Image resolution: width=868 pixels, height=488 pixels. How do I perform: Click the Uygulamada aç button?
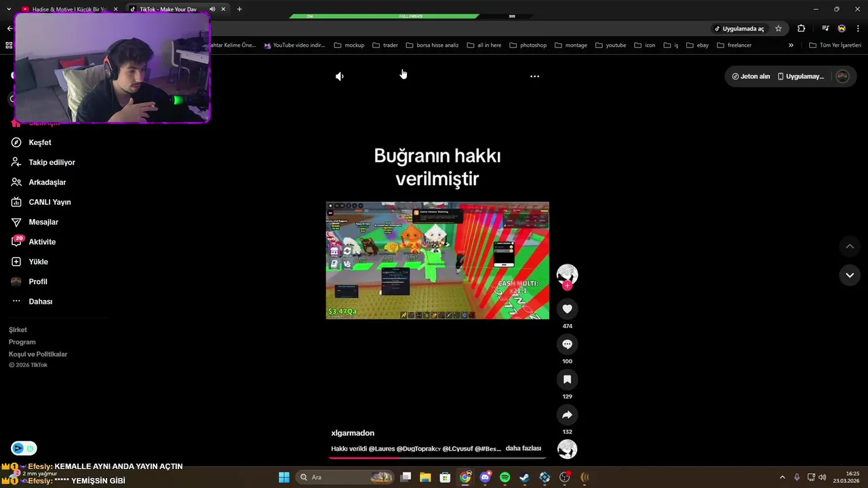[x=739, y=28]
